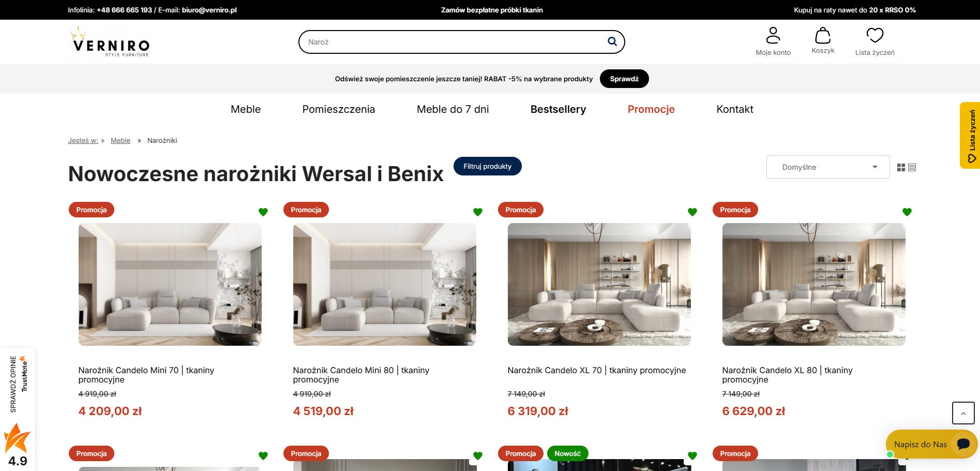Click the search magnifier icon
The width and height of the screenshot is (980, 471).
click(612, 41)
